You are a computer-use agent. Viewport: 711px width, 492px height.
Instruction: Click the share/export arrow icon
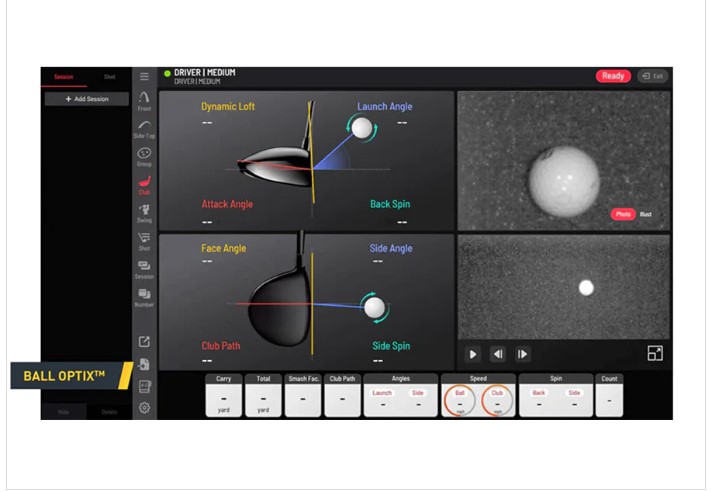tap(144, 341)
